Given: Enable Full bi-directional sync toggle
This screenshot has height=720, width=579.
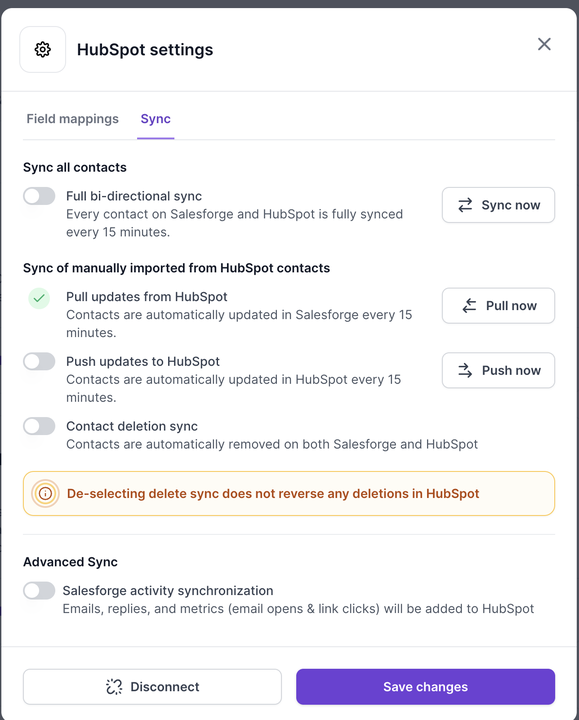Looking at the screenshot, I should pyautogui.click(x=39, y=196).
